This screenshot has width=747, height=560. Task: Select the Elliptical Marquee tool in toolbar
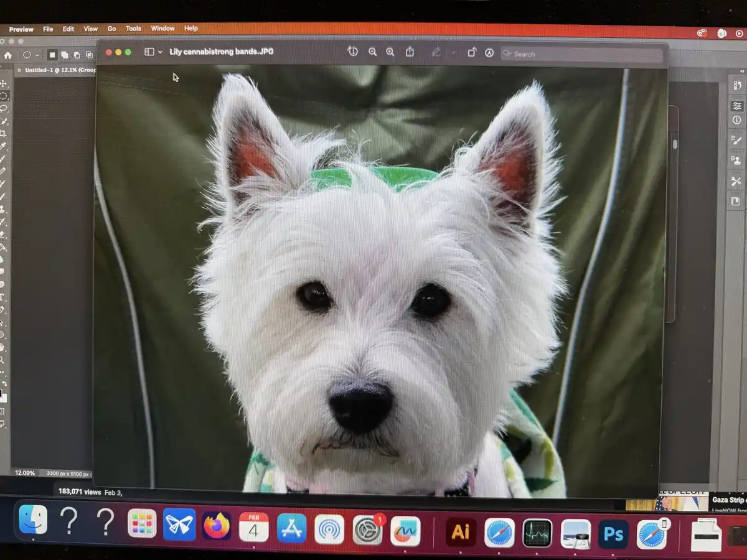coord(4,96)
